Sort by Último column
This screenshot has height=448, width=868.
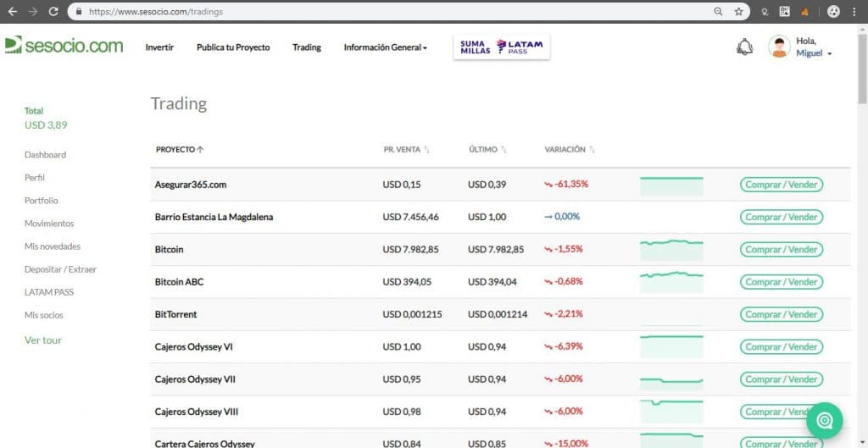487,149
